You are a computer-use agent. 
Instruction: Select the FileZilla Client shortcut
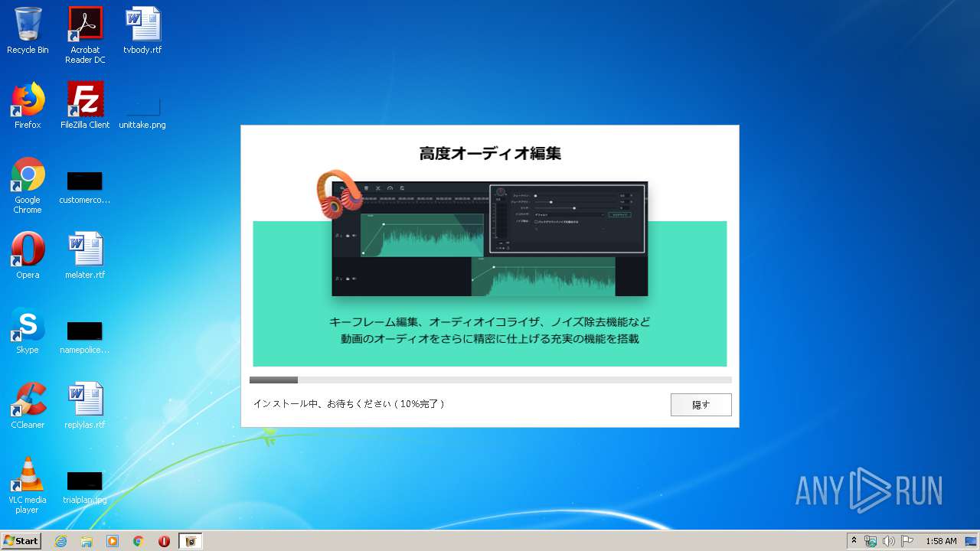(x=85, y=106)
